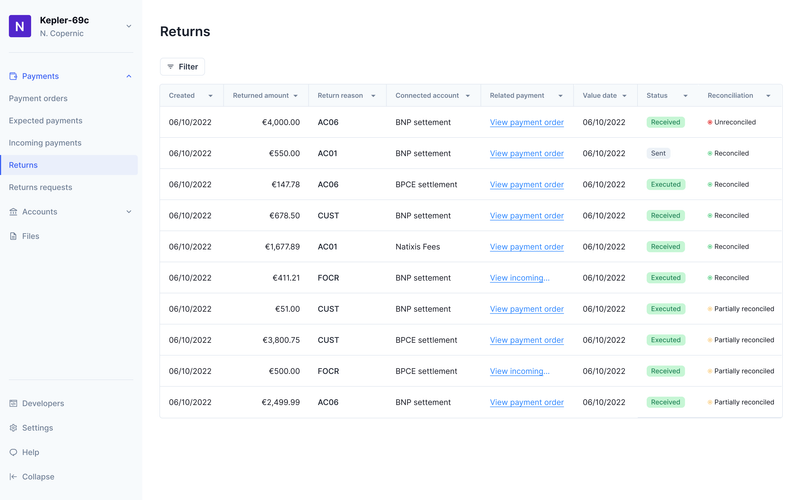Click AC01 reason in €550.00 row

[x=328, y=154]
